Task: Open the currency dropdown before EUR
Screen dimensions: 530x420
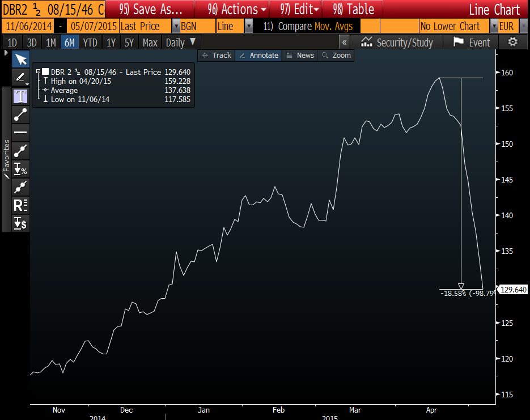Action: 494,26
